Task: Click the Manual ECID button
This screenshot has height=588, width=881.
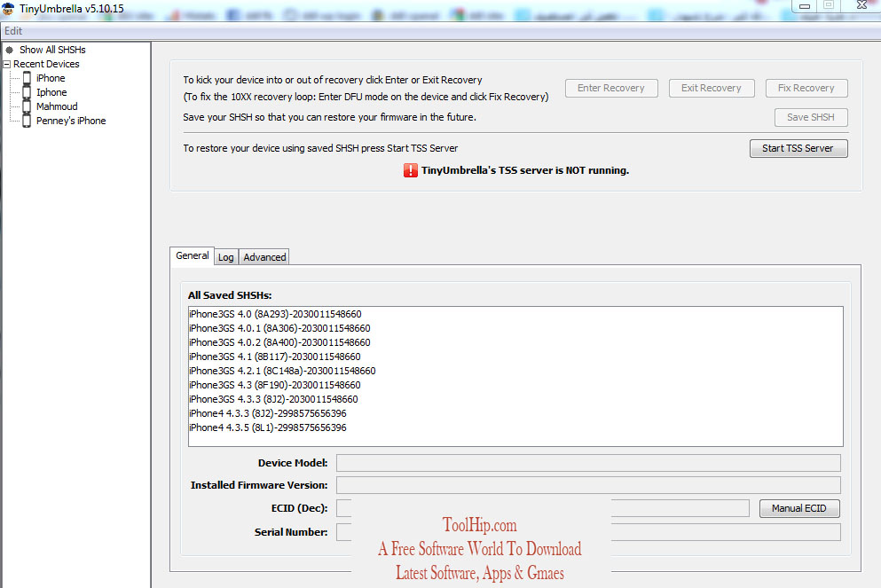Action: coord(799,508)
